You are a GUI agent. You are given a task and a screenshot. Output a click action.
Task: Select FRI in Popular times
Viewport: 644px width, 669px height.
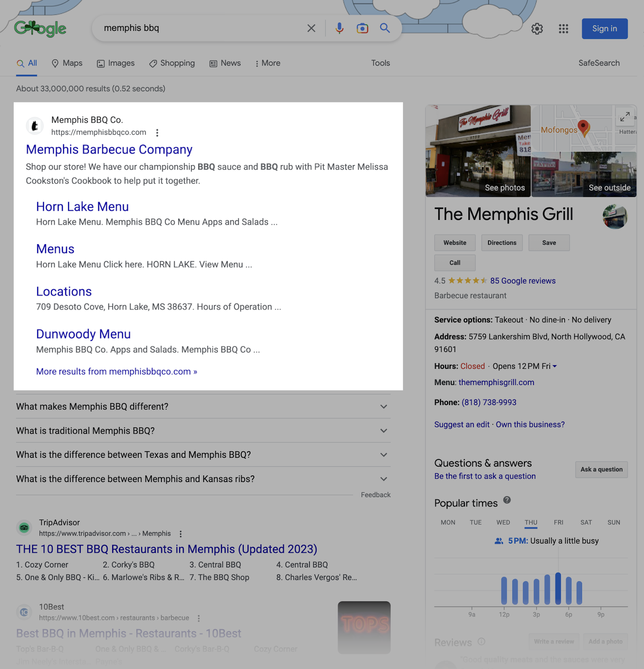(x=558, y=523)
